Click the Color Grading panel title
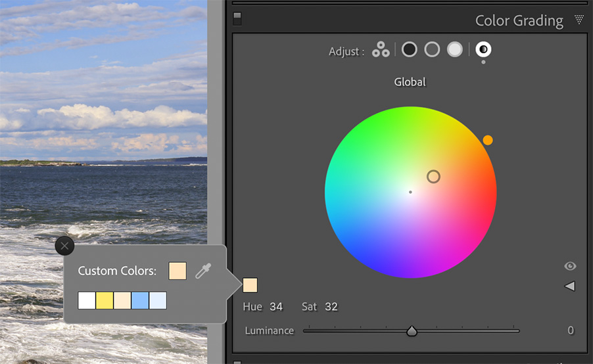593x364 pixels. 519,21
